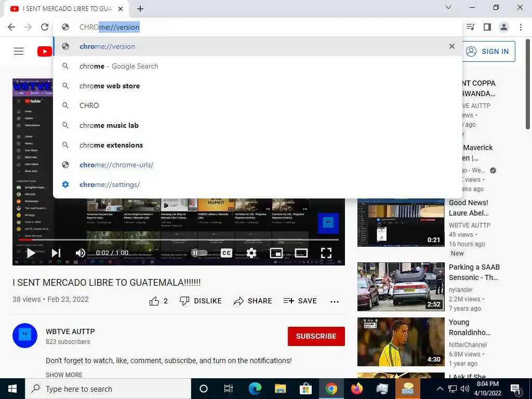Toggle the autoplay switch in player

(198, 253)
